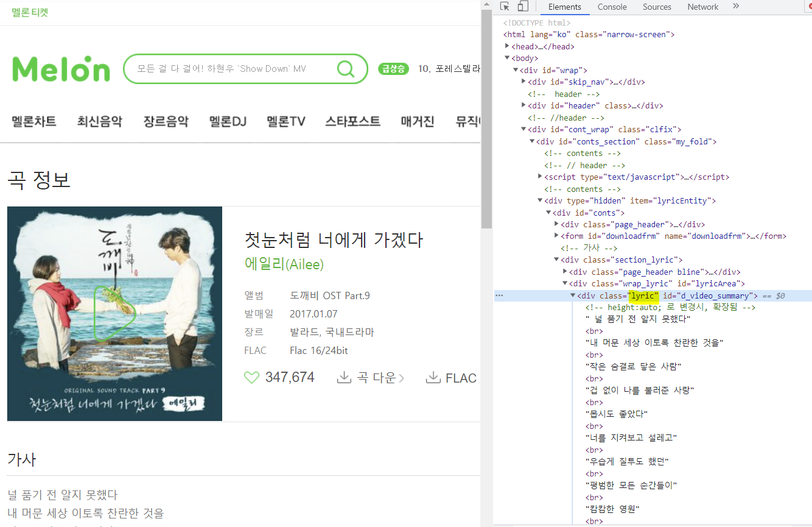The image size is (812, 527).
Task: Select DOM text "내 머문 세상 이토록 찬란한 것을"
Action: [654, 343]
